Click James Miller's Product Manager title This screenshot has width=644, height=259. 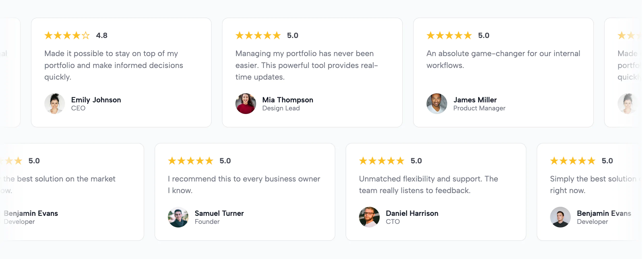[x=480, y=108]
